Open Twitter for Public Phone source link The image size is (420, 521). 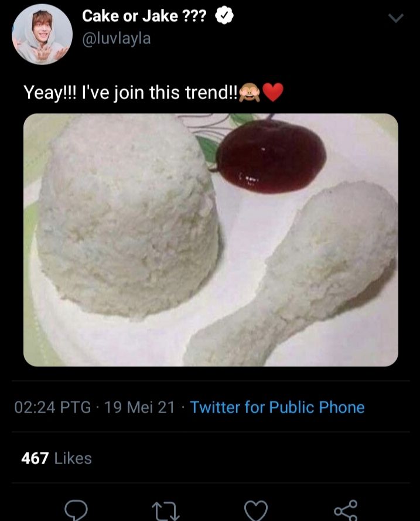click(277, 407)
